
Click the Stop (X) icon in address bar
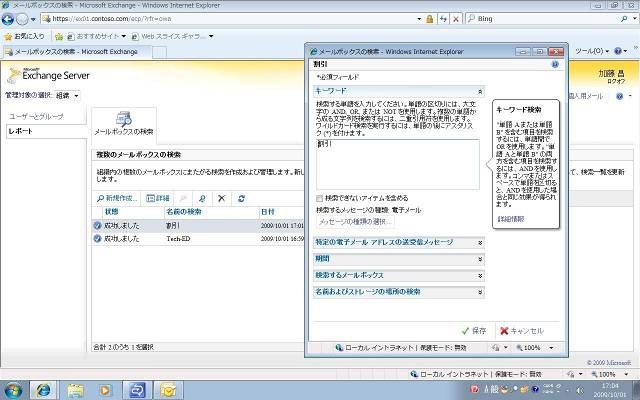coord(456,19)
